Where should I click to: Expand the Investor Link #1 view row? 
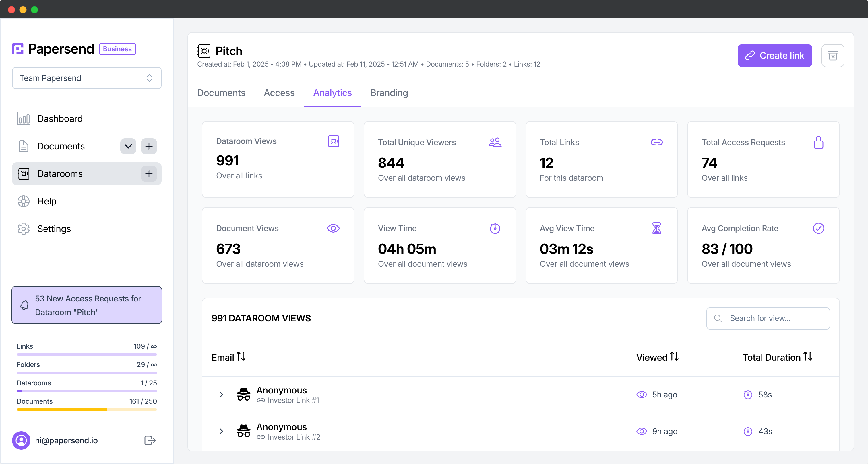[221, 395]
